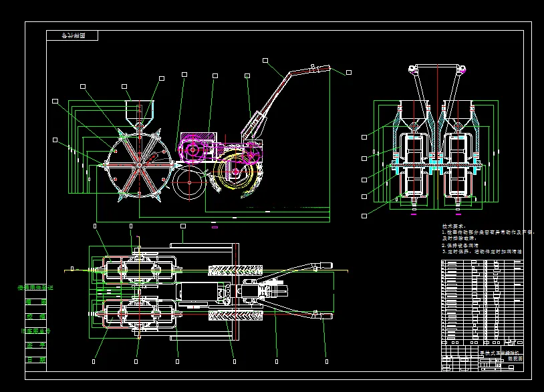Click the 借通用件登记 margin label
The width and height of the screenshot is (544, 392).
point(35,288)
